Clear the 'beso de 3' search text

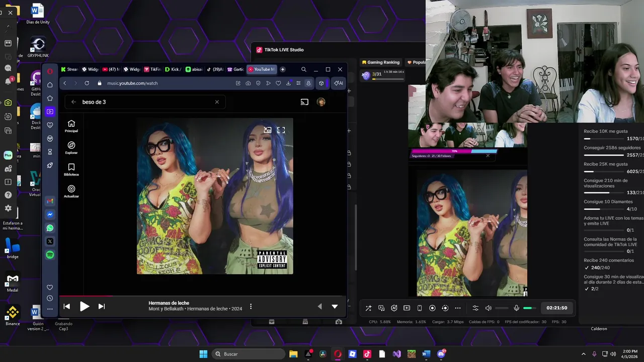coord(217,102)
